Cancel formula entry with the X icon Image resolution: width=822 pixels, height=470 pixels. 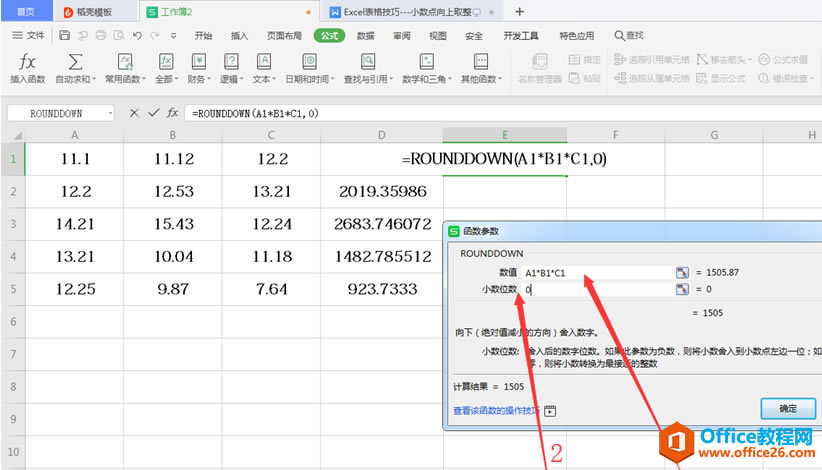coord(134,113)
